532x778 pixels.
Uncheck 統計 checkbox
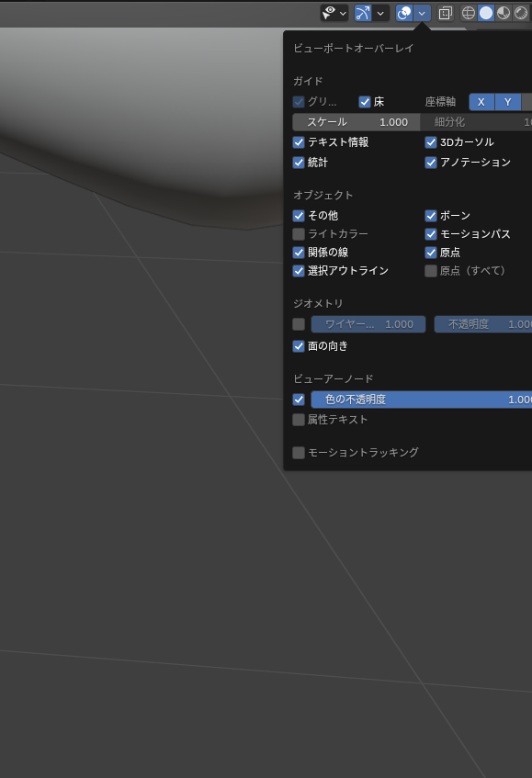[x=299, y=163]
